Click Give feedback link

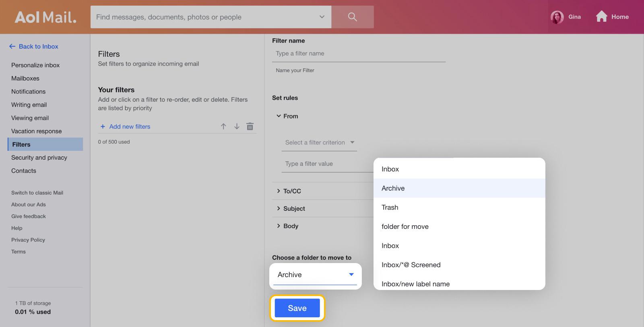tap(29, 216)
